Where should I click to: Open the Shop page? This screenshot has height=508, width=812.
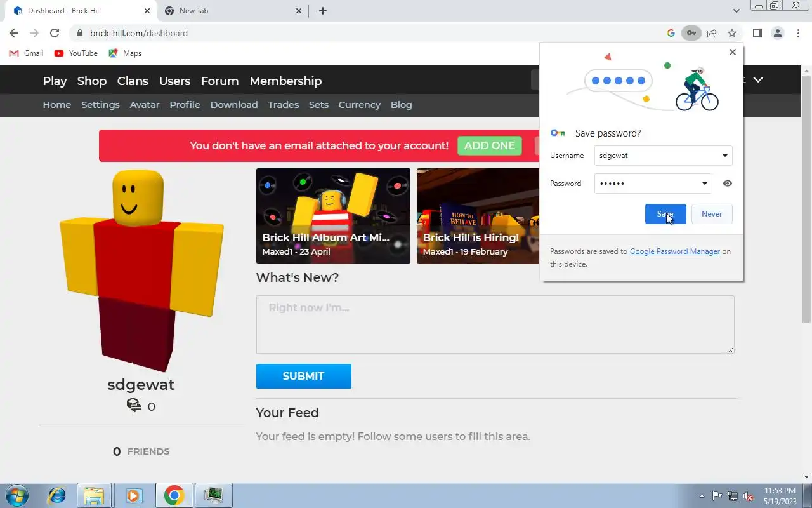[x=92, y=81]
